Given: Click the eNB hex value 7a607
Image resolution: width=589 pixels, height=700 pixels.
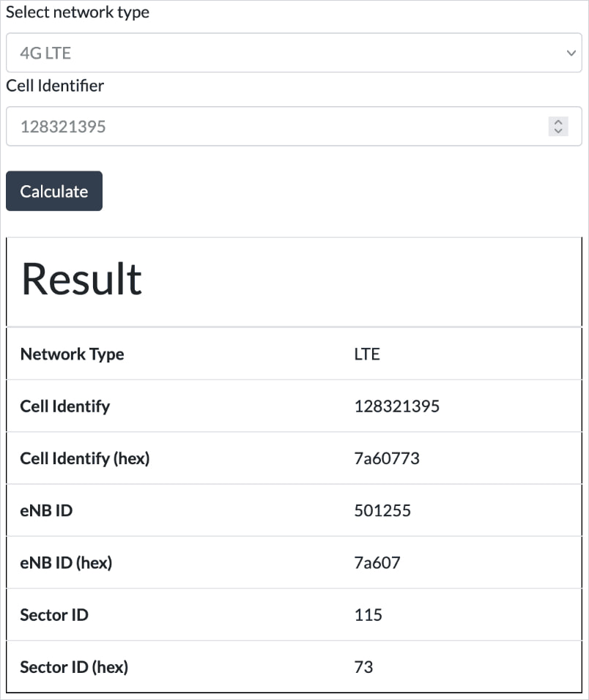Looking at the screenshot, I should click(377, 562).
